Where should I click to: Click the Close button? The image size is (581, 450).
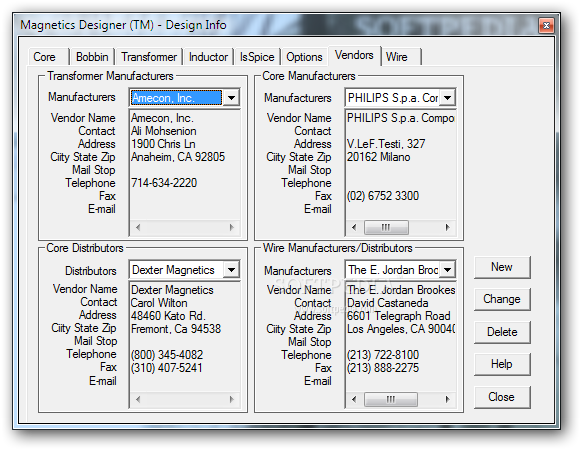(x=502, y=397)
